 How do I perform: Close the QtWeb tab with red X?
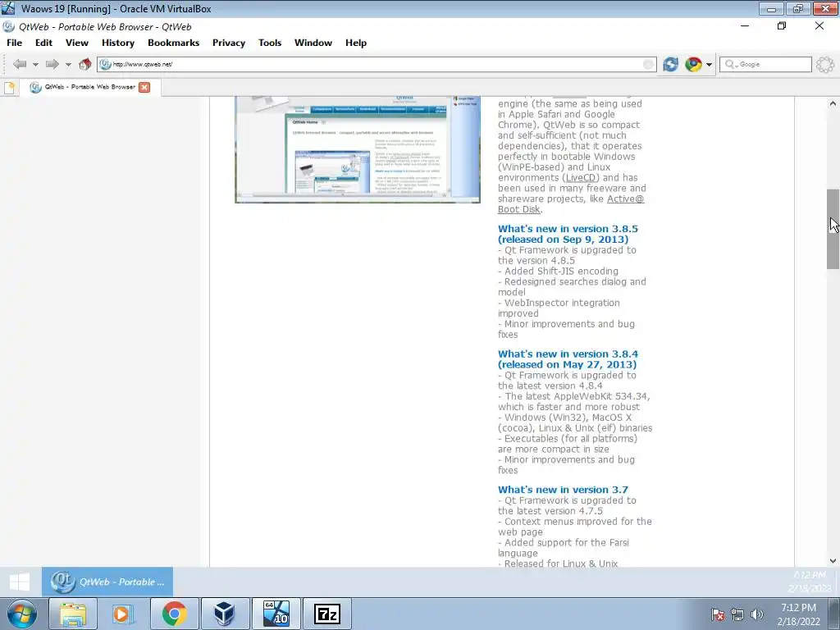(144, 87)
